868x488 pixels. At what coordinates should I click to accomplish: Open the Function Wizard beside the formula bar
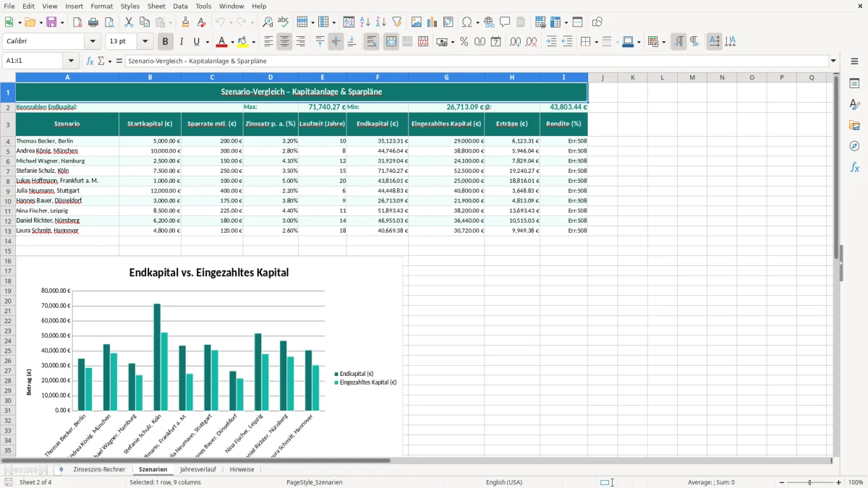pyautogui.click(x=90, y=61)
